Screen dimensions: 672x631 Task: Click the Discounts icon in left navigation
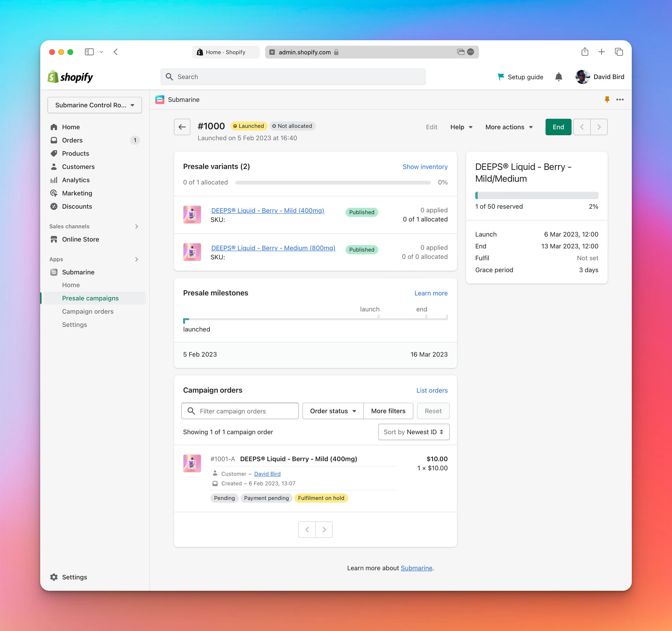(x=54, y=206)
